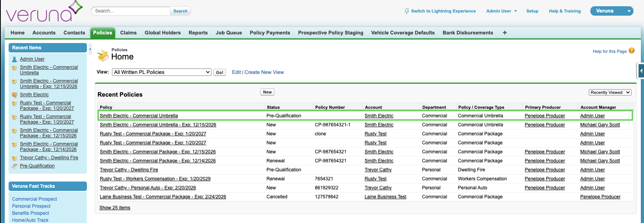Open Laine Business Test account link
The width and height of the screenshot is (644, 223).
385,197
